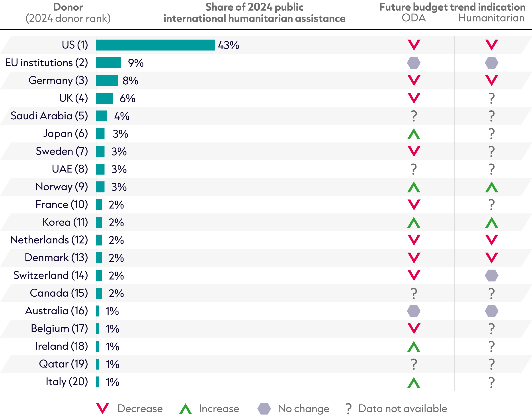Click the ODA column header
Screen dimensions: 532x418
click(x=414, y=18)
